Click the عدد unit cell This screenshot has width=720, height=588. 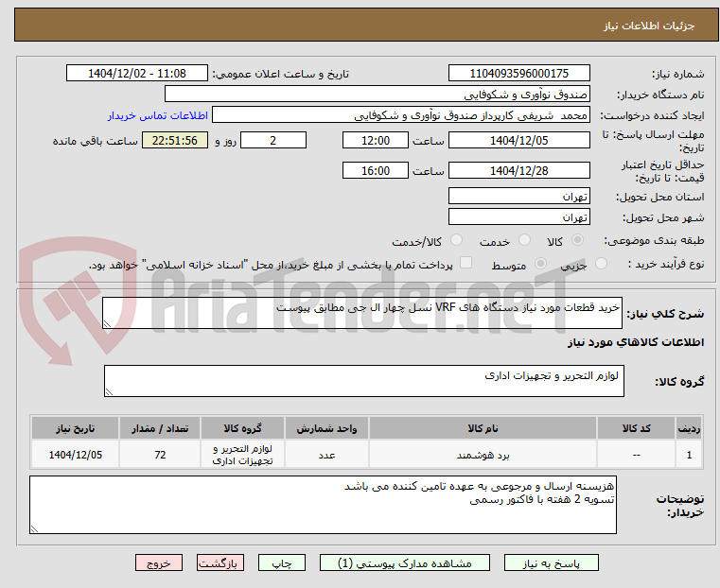coord(327,455)
